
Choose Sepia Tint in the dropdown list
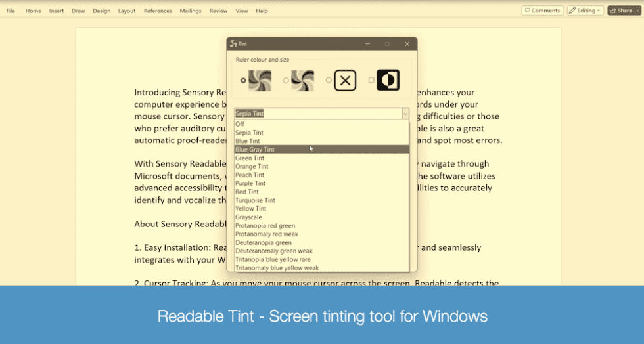pos(321,133)
